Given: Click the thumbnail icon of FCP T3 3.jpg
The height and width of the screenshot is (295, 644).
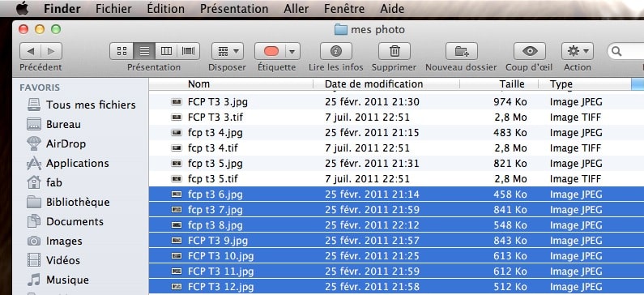Looking at the screenshot, I should pyautogui.click(x=177, y=102).
